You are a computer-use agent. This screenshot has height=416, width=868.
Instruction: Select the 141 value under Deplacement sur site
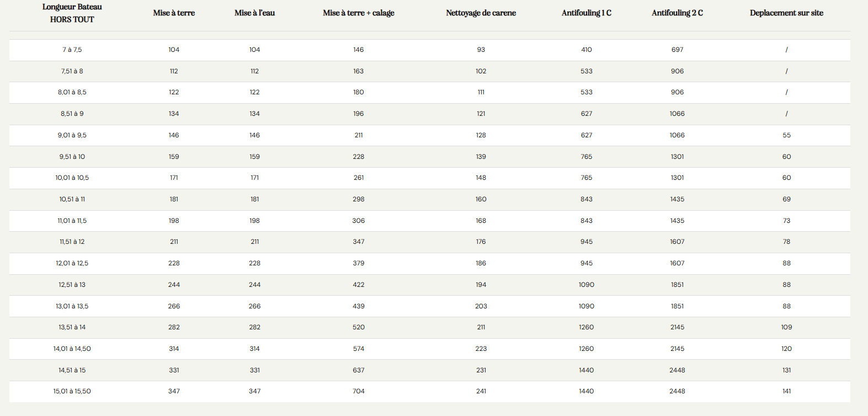(x=786, y=391)
